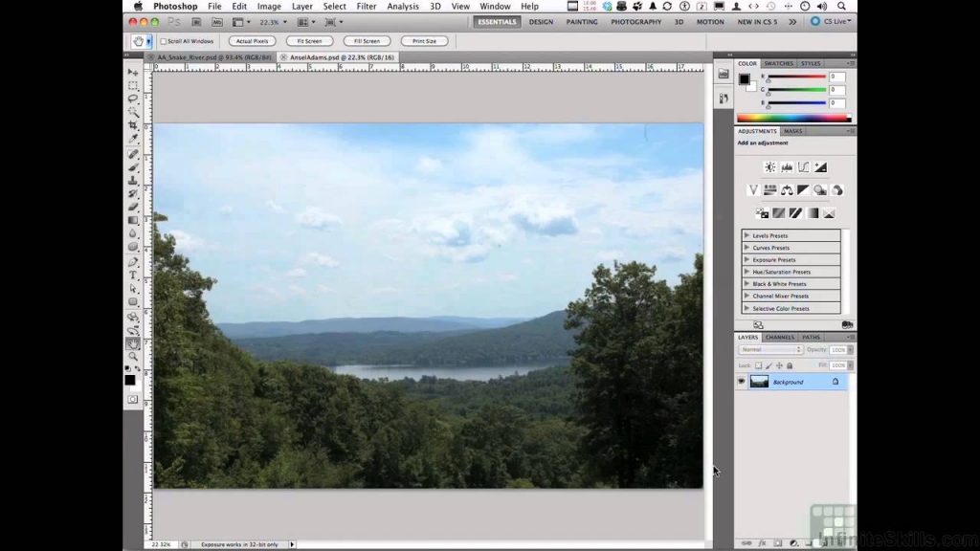
Task: Click the Fit Screen button
Action: 309,41
